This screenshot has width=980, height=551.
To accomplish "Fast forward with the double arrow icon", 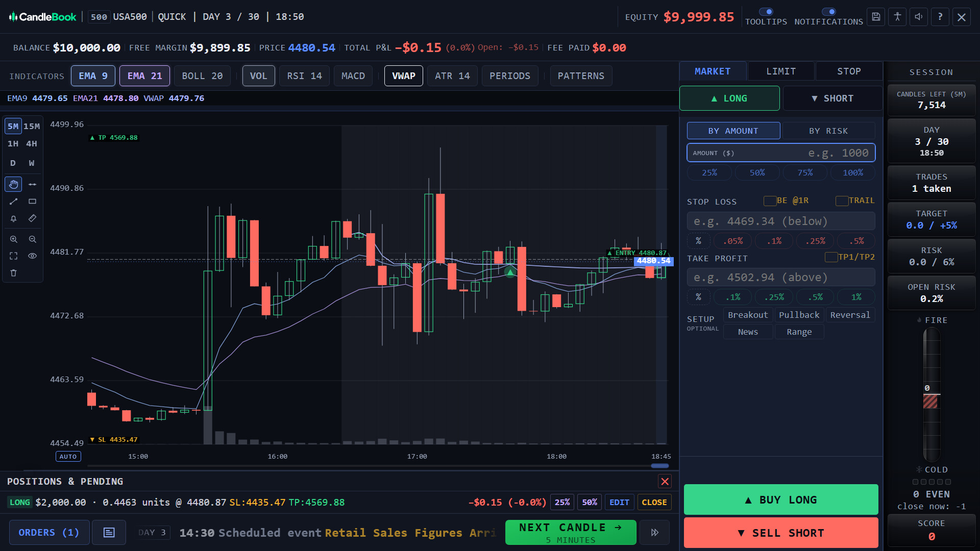I will 654,533.
